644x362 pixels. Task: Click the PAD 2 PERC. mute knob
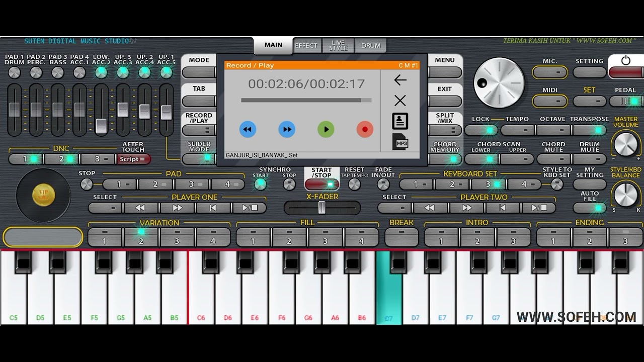[x=36, y=72]
